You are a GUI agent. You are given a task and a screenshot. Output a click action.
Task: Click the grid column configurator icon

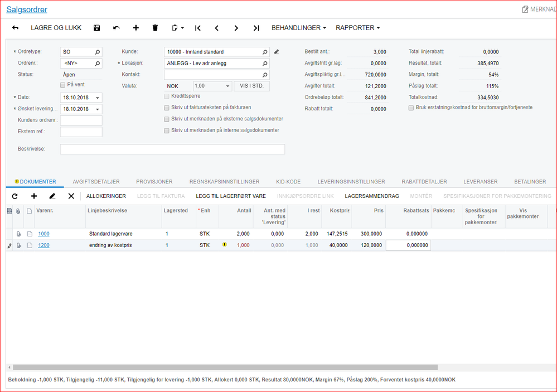(9, 211)
